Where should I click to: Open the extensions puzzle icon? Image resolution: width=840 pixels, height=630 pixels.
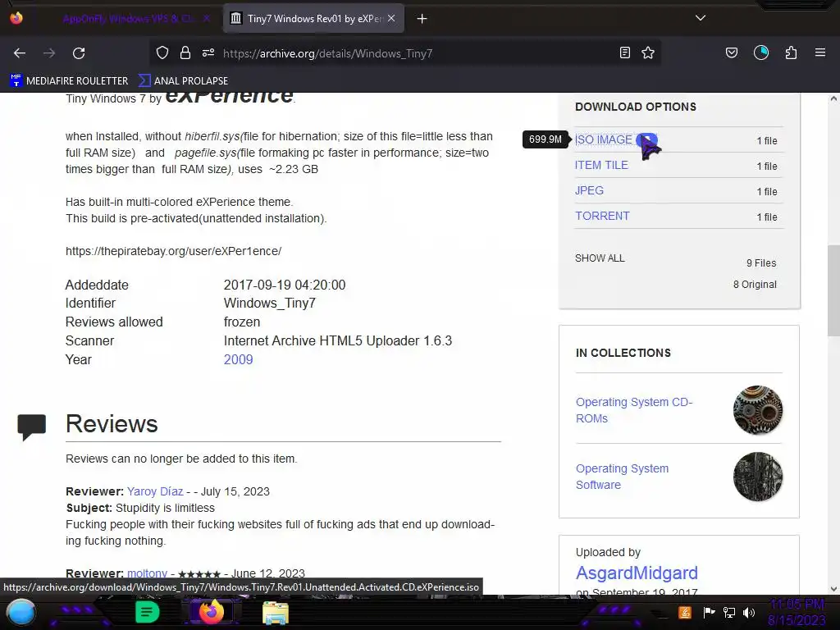pos(792,52)
